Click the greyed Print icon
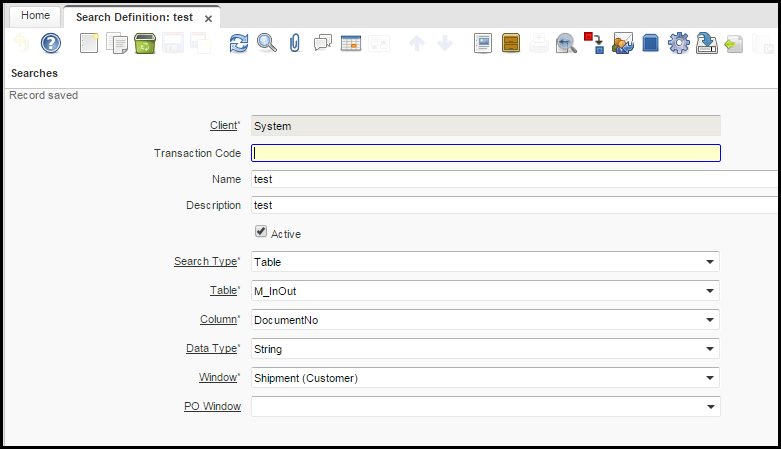The image size is (781, 449). tap(538, 43)
